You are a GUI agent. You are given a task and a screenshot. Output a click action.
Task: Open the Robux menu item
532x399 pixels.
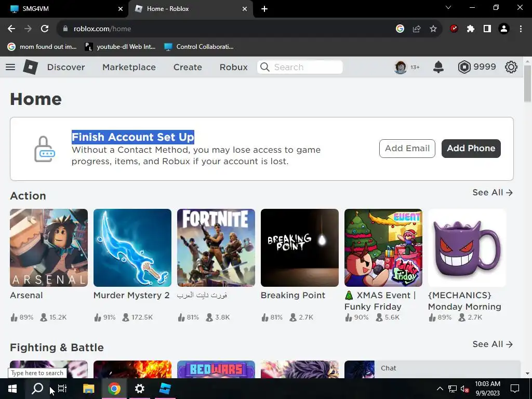[233, 67]
